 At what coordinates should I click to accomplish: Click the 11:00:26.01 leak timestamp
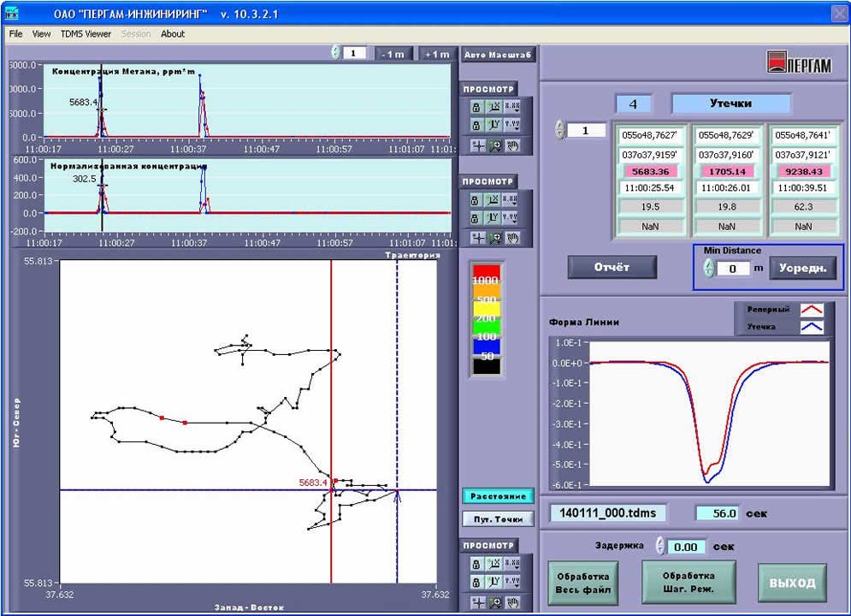(727, 187)
